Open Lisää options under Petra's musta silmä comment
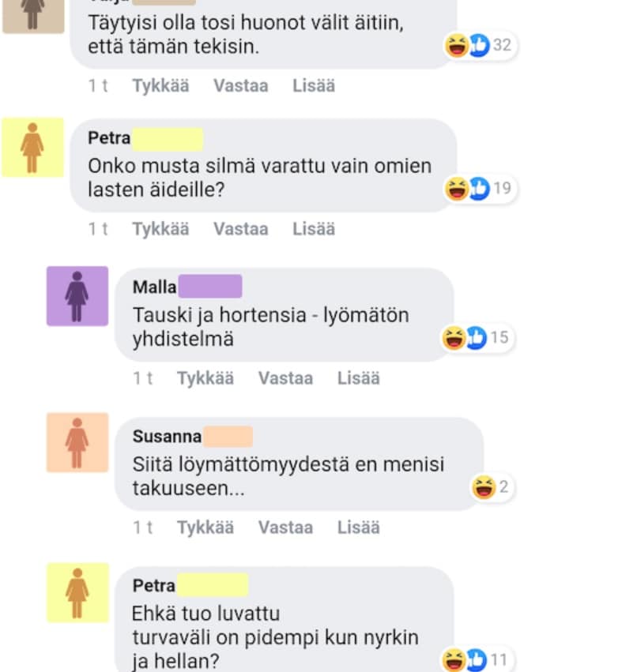Image resolution: width=618 pixels, height=672 pixels. (314, 229)
